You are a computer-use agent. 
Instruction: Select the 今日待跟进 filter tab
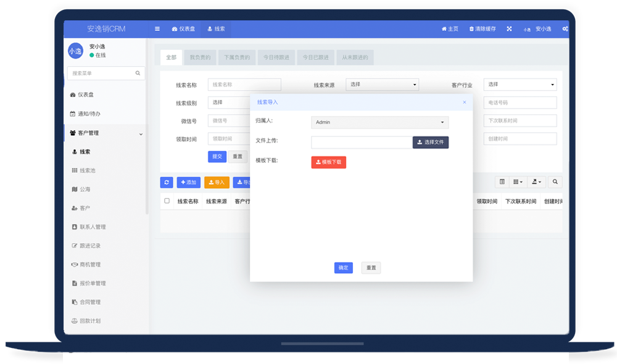[x=276, y=57]
